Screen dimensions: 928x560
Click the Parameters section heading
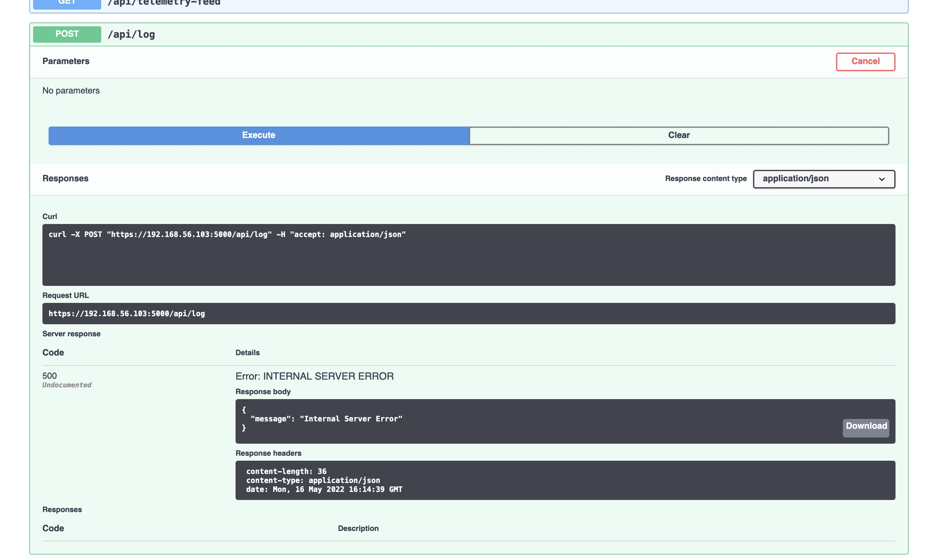[x=66, y=61]
